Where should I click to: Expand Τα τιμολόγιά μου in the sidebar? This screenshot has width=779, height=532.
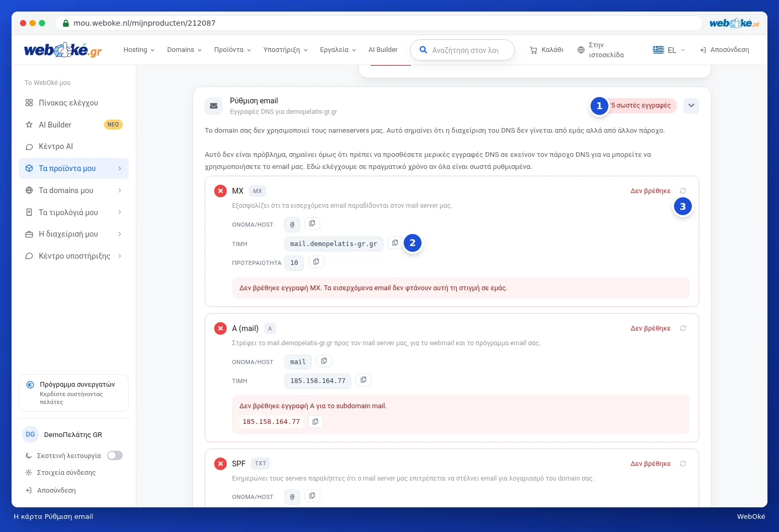pos(73,212)
